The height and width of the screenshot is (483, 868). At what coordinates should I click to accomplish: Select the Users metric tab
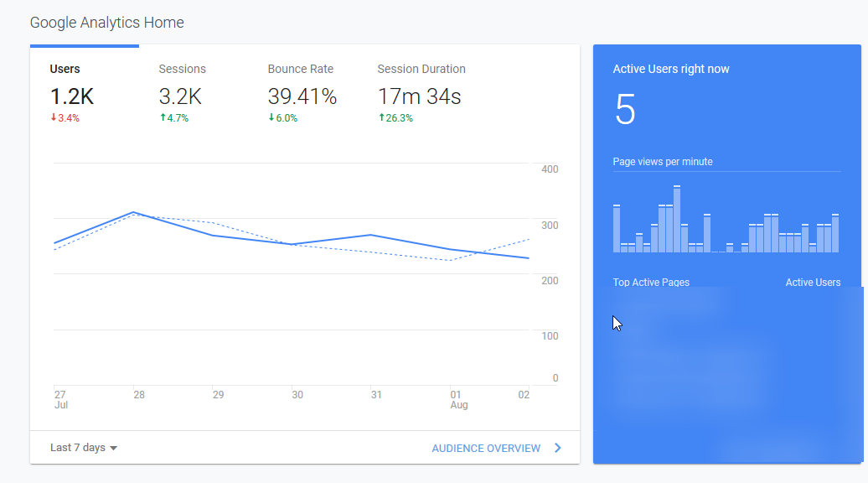point(84,93)
